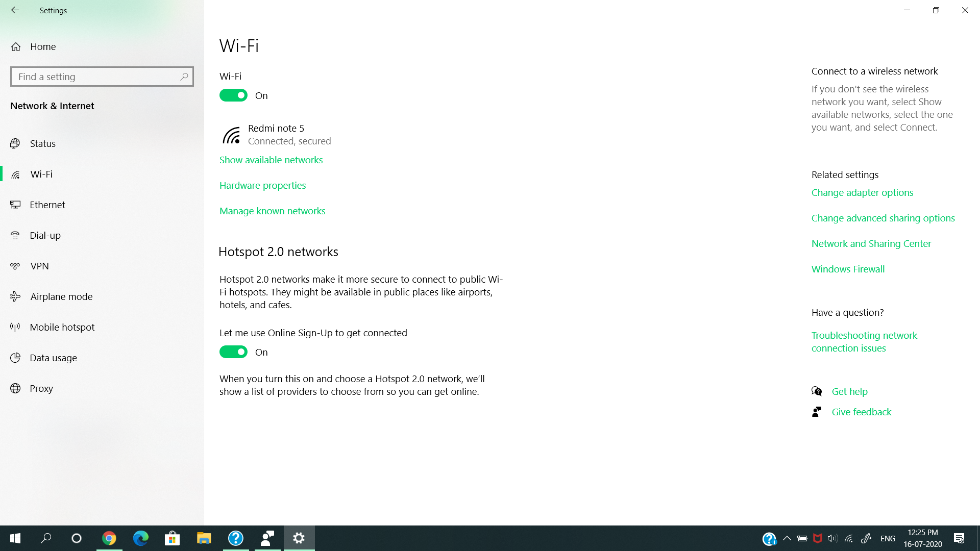
Task: Click the Status menu item in sidebar
Action: [x=43, y=143]
